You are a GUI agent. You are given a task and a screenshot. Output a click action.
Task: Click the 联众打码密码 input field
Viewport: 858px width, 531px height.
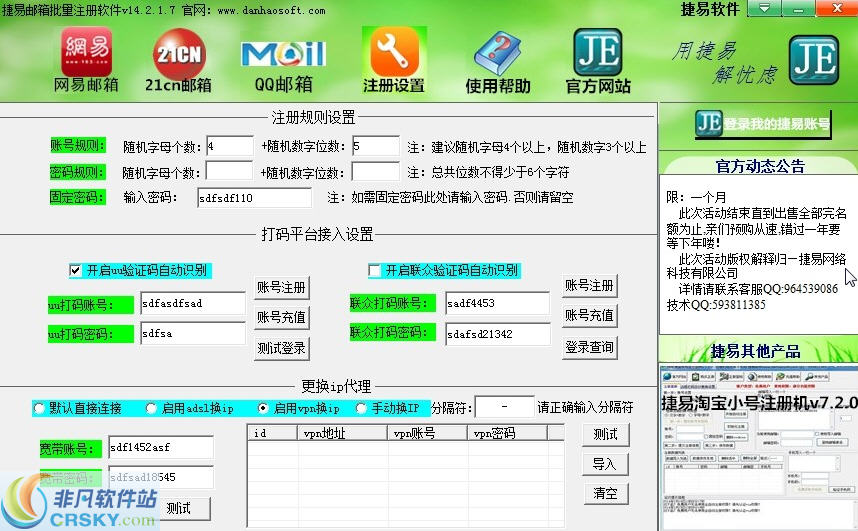point(497,334)
